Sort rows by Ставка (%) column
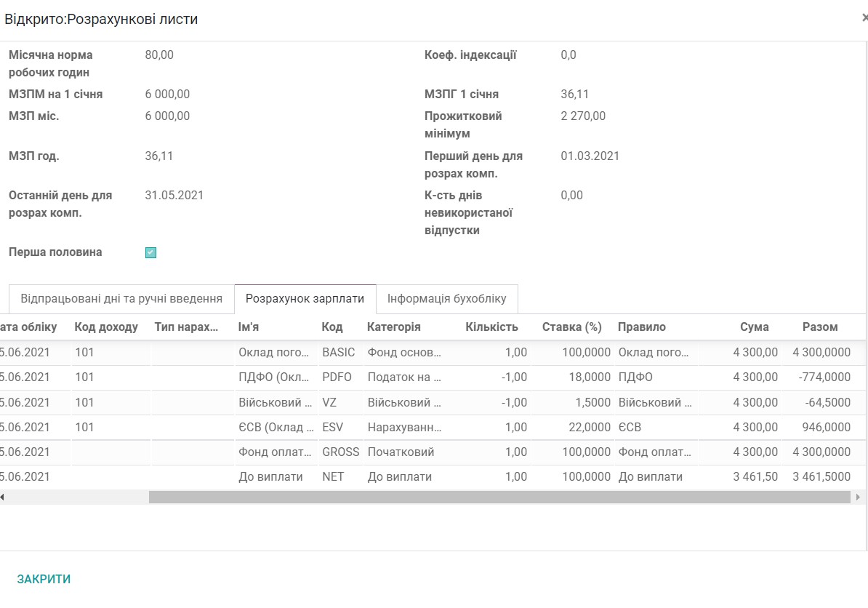 [571, 327]
